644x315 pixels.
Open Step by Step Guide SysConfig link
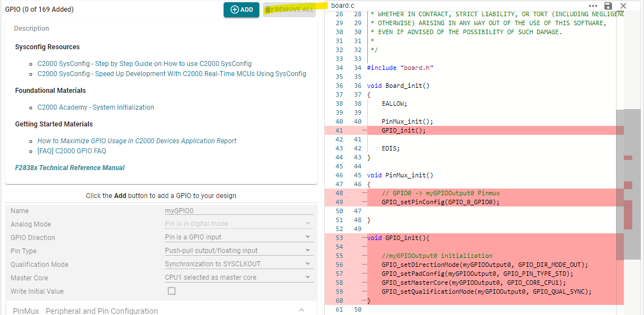[x=145, y=64]
